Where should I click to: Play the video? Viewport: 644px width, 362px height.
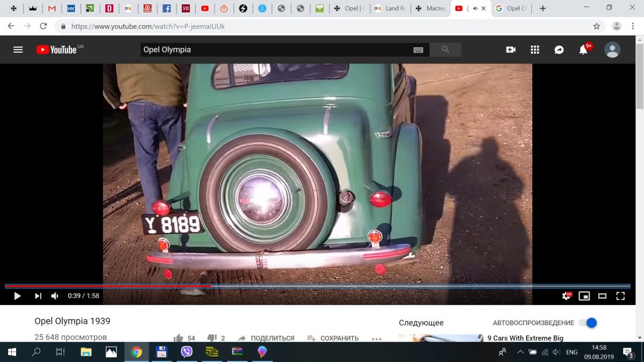pyautogui.click(x=17, y=295)
